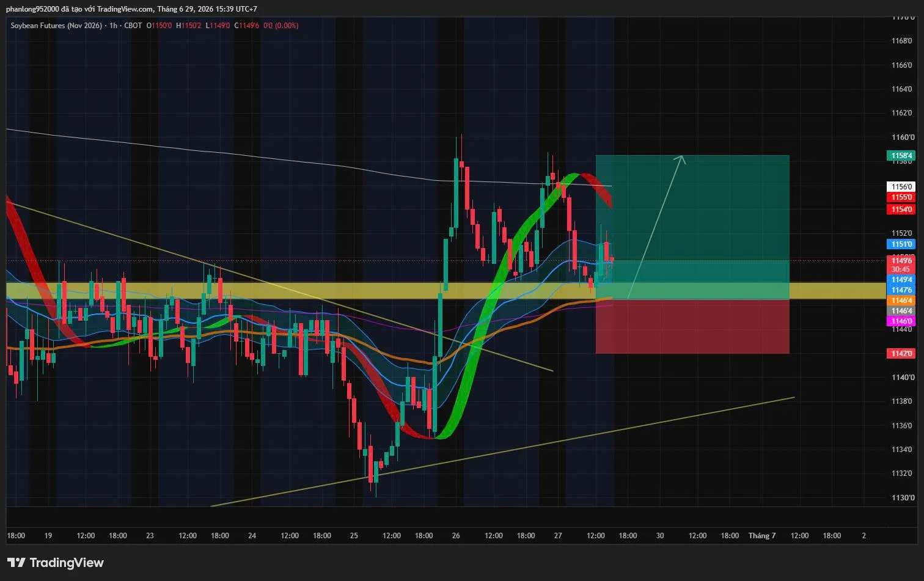Screen dimensions: 924x581
Task: Click the date 2 on time axis
Action: 864,536
